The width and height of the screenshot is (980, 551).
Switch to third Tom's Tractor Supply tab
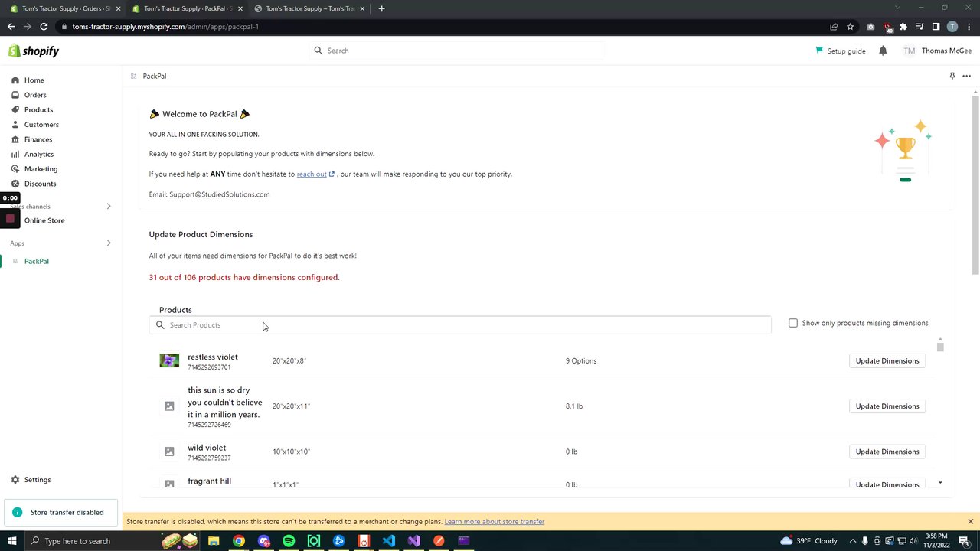coord(309,8)
